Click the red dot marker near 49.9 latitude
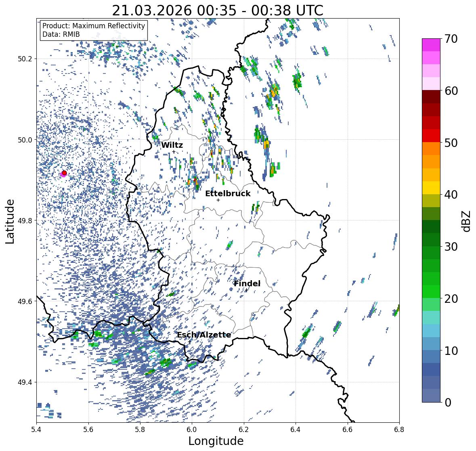 point(64,173)
